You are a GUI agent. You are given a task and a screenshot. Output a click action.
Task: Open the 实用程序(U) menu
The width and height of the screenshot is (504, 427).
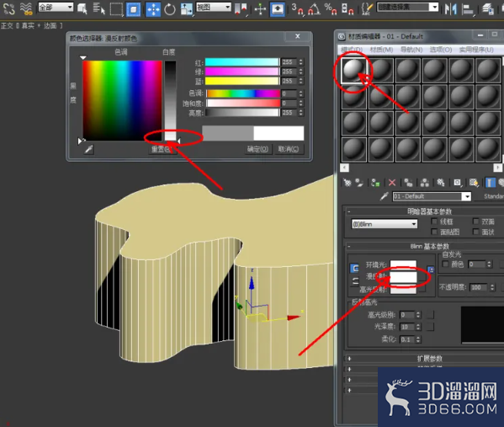[476, 50]
